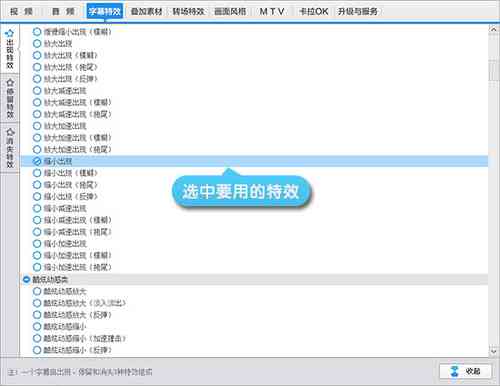Choose the plain 缩小加速出现 row

click(60, 244)
